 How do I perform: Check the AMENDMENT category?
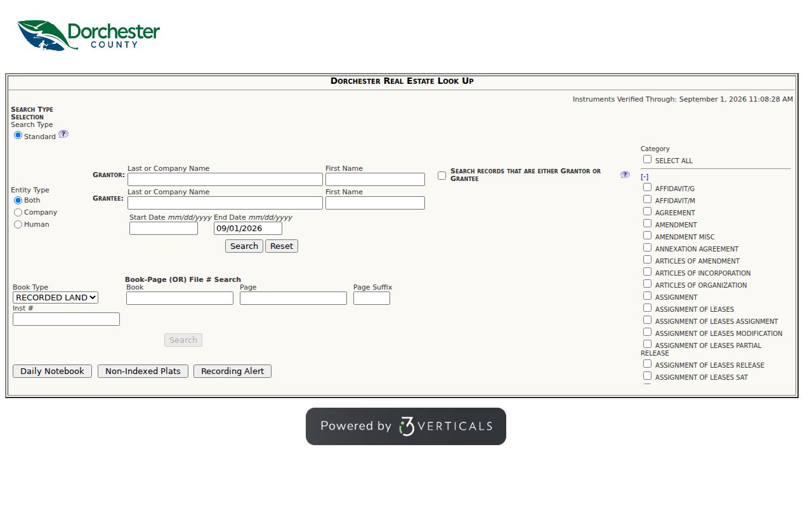tap(647, 224)
